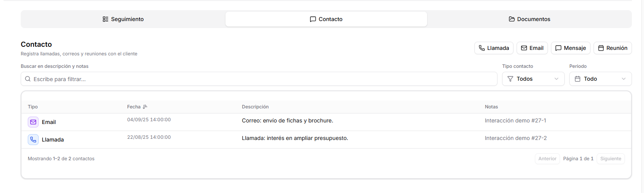Focus the 'Escribe para filtrar' search field
The image size is (644, 193).
[259, 79]
